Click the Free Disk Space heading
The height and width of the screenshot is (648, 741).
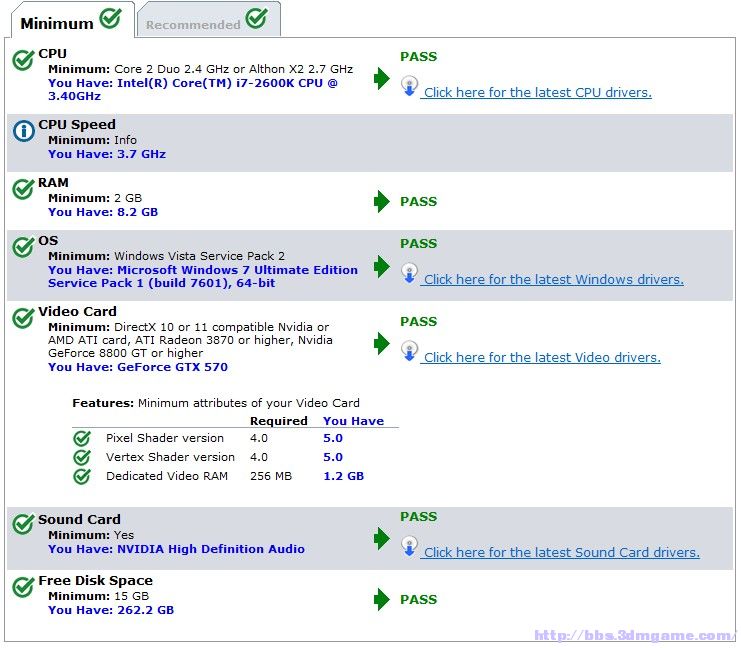95,580
